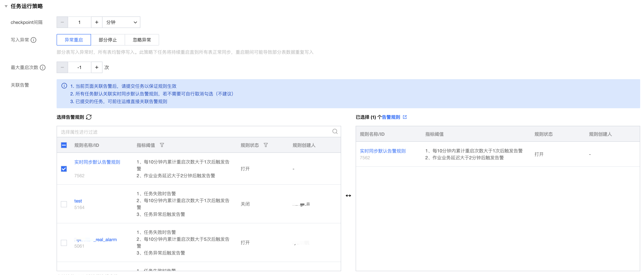Click the info icon next to 最大重启次数
644x275 pixels.
pyautogui.click(x=43, y=68)
